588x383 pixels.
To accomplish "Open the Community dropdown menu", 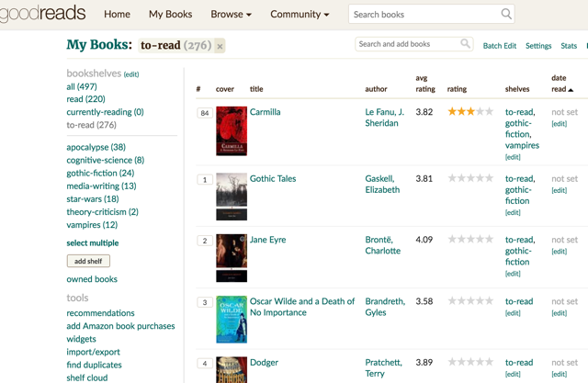I will (300, 15).
